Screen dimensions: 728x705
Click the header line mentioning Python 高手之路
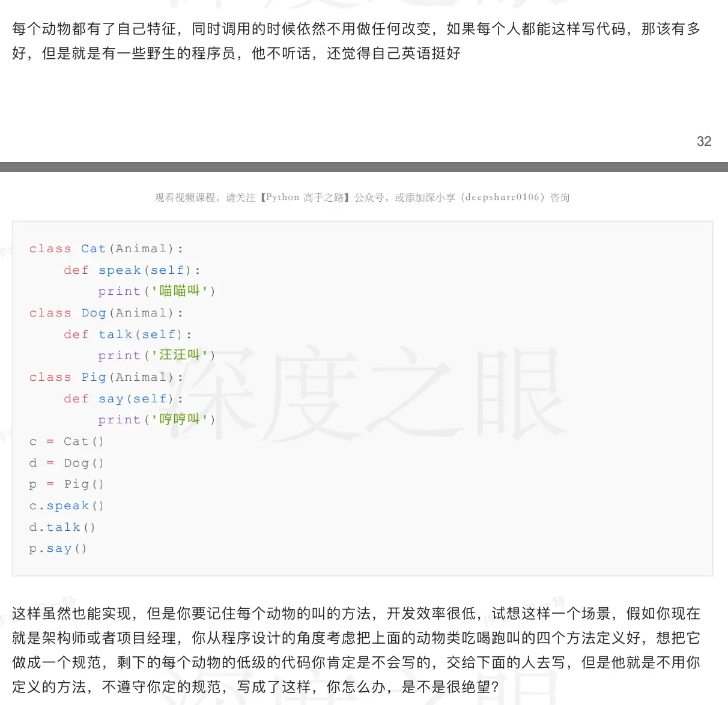pos(362,197)
